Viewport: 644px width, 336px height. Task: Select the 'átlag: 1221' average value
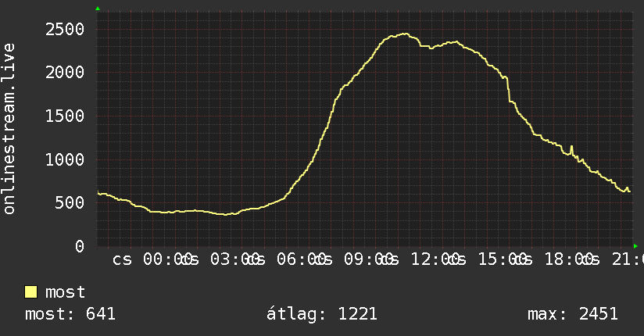[321, 314]
